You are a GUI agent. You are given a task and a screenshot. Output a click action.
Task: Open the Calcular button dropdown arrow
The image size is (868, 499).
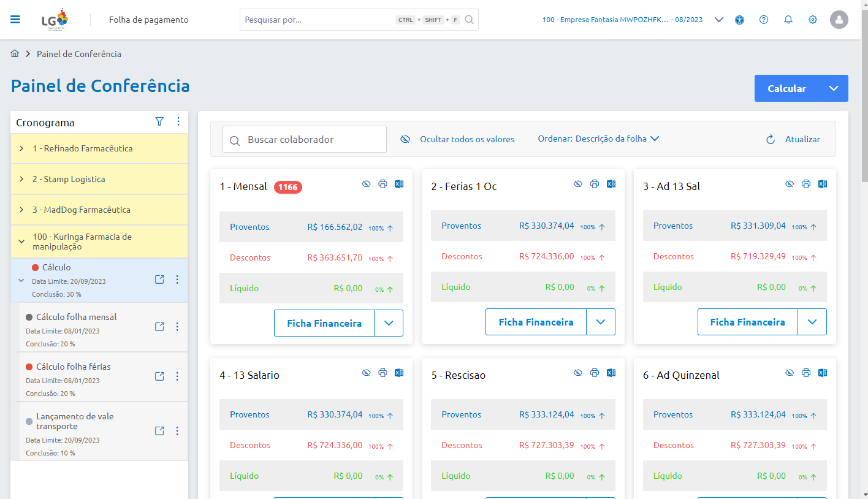pos(834,88)
